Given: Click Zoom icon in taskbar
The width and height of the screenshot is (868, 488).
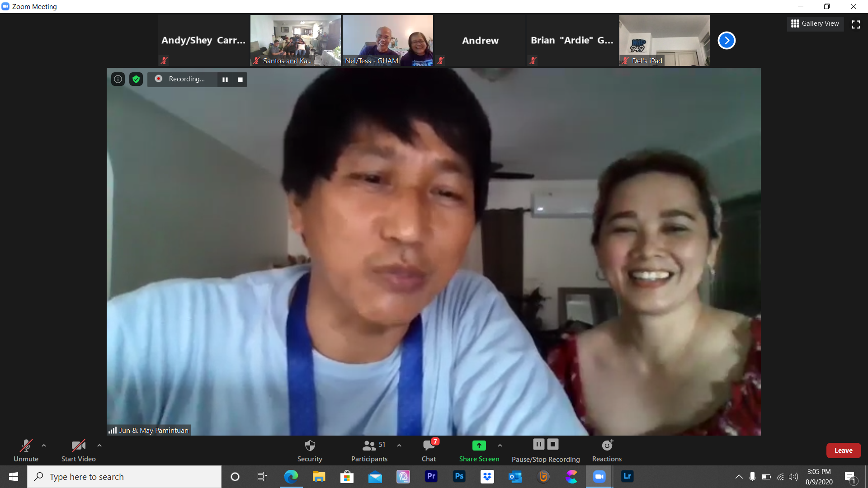Looking at the screenshot, I should click(x=599, y=477).
